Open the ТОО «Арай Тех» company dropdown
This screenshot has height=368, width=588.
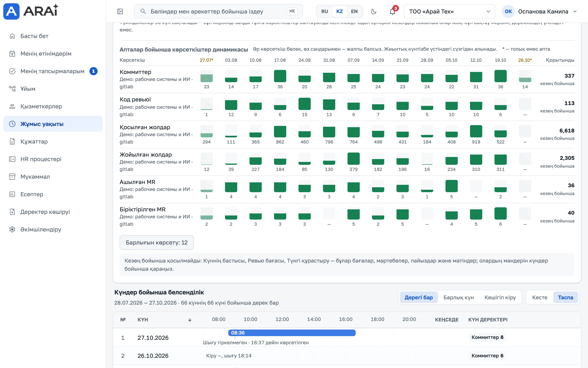click(450, 11)
